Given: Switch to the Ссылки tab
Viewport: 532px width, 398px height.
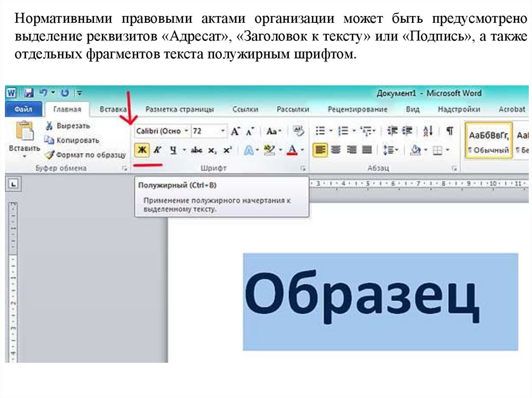Looking at the screenshot, I should (x=245, y=109).
